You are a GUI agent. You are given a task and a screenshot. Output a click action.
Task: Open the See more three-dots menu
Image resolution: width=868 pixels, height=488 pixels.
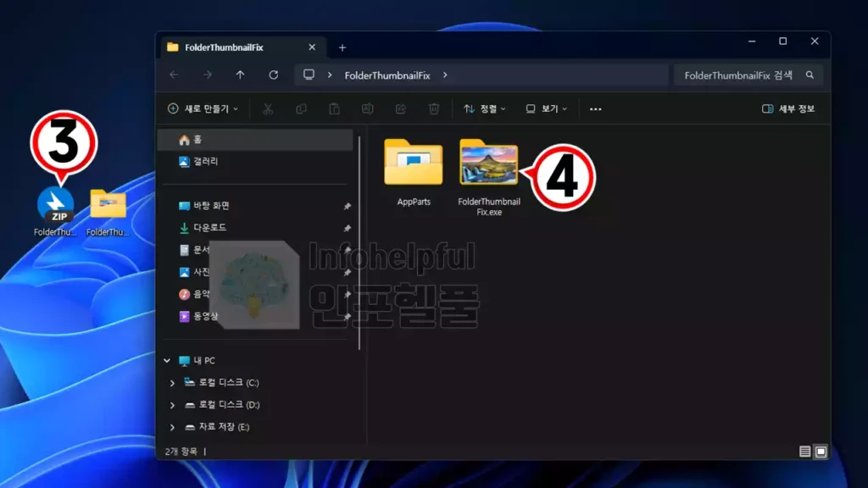pos(596,109)
